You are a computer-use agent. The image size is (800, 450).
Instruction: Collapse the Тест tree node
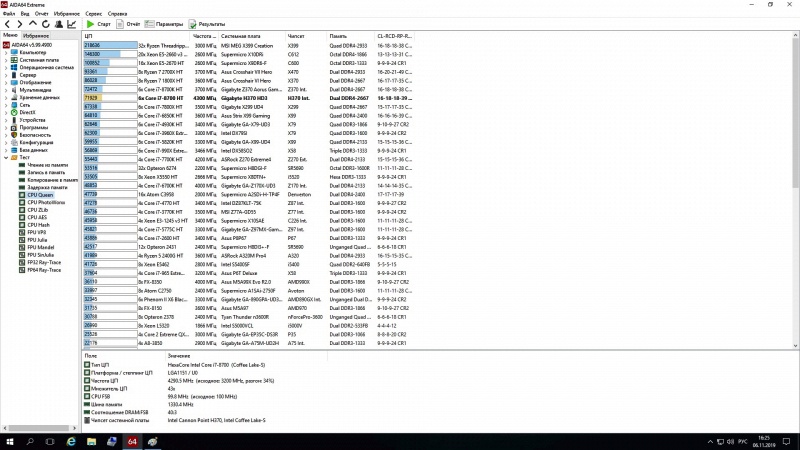click(6, 158)
